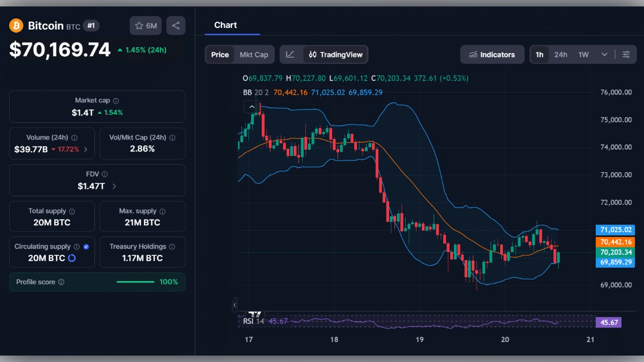The image size is (644, 362).
Task: Click the 24h interval button
Action: (561, 54)
